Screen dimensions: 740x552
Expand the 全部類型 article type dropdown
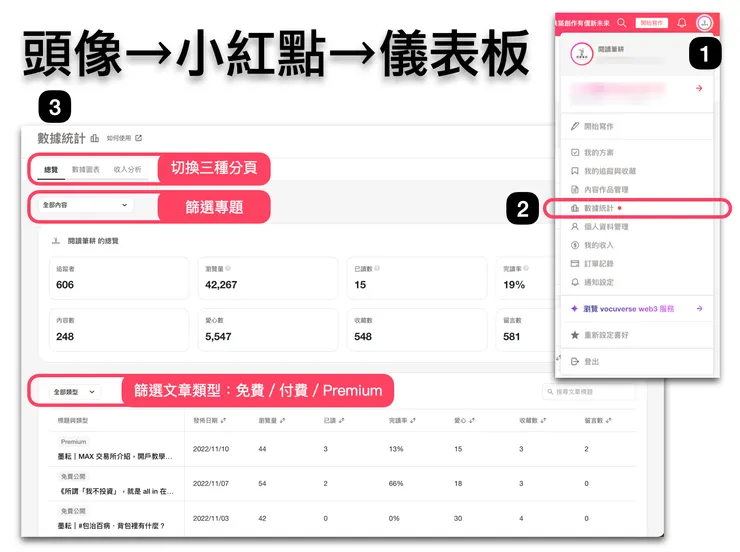tap(75, 392)
